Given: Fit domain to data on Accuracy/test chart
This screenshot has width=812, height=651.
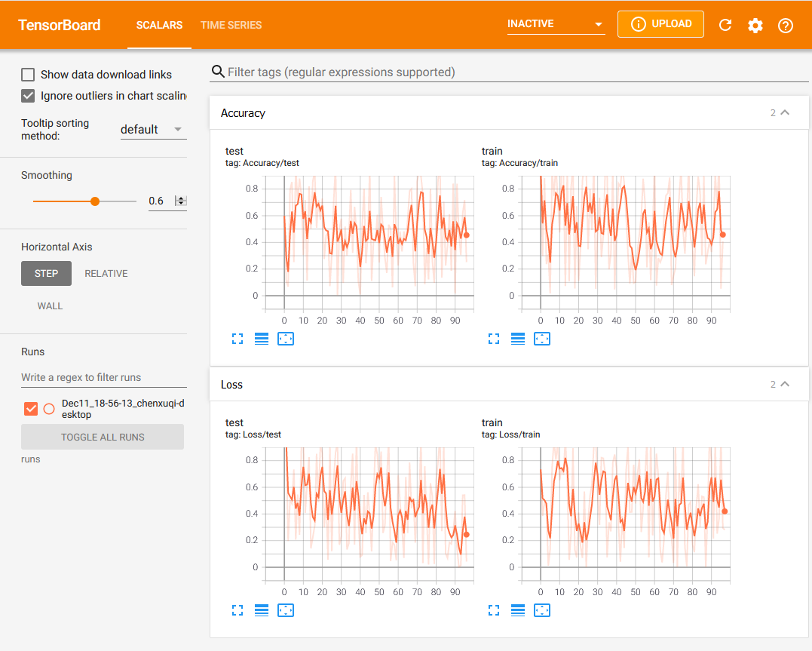Looking at the screenshot, I should click(285, 339).
